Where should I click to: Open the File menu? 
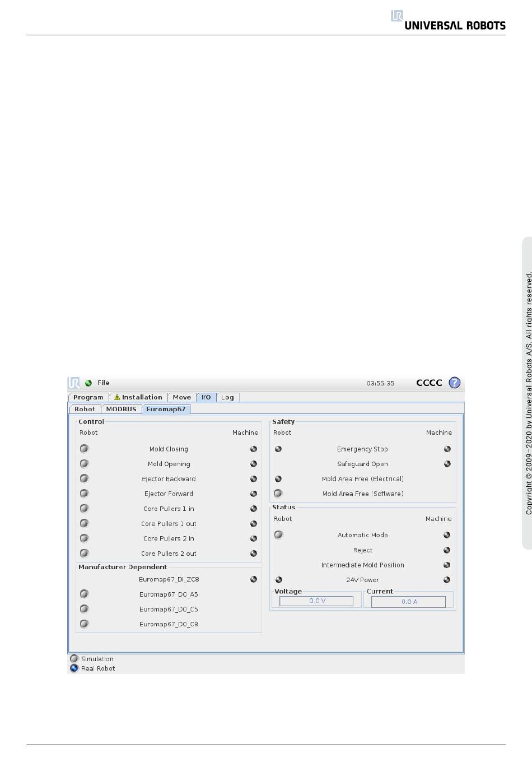[x=104, y=383]
